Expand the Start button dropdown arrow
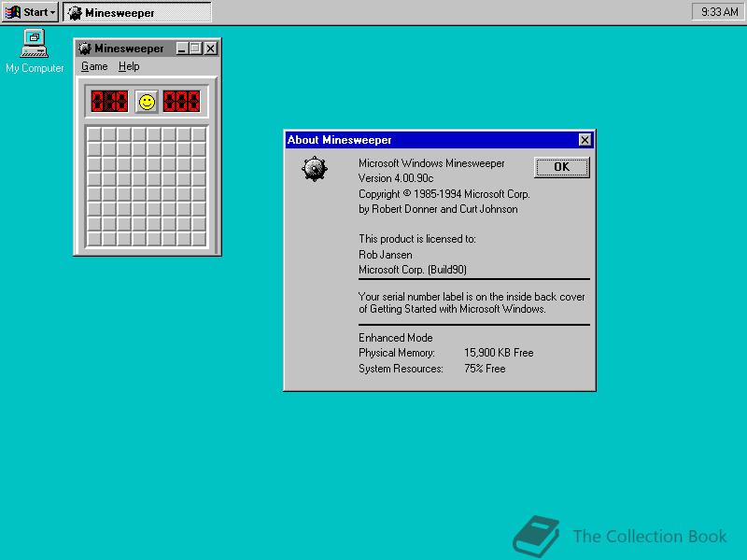The width and height of the screenshot is (747, 560). (51, 12)
